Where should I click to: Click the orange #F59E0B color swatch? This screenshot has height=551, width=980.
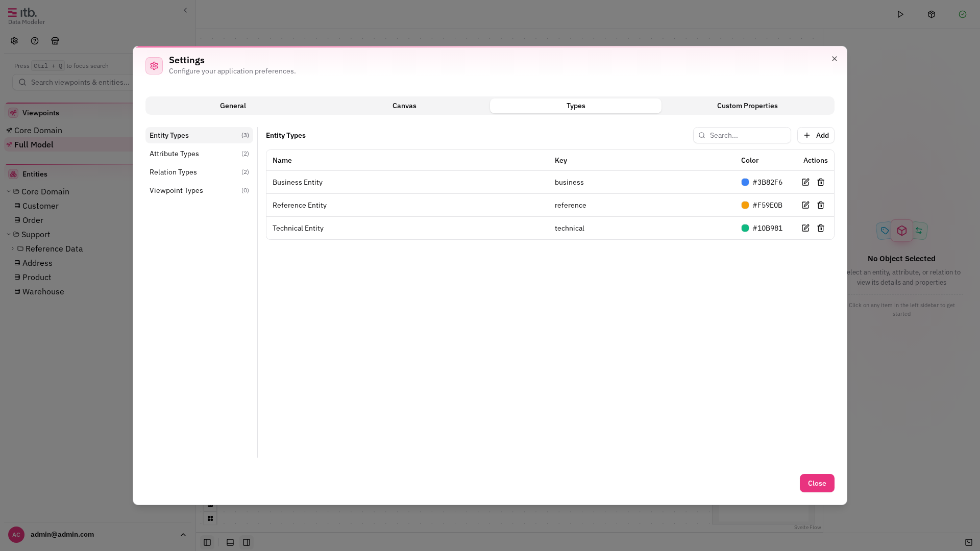pyautogui.click(x=745, y=205)
